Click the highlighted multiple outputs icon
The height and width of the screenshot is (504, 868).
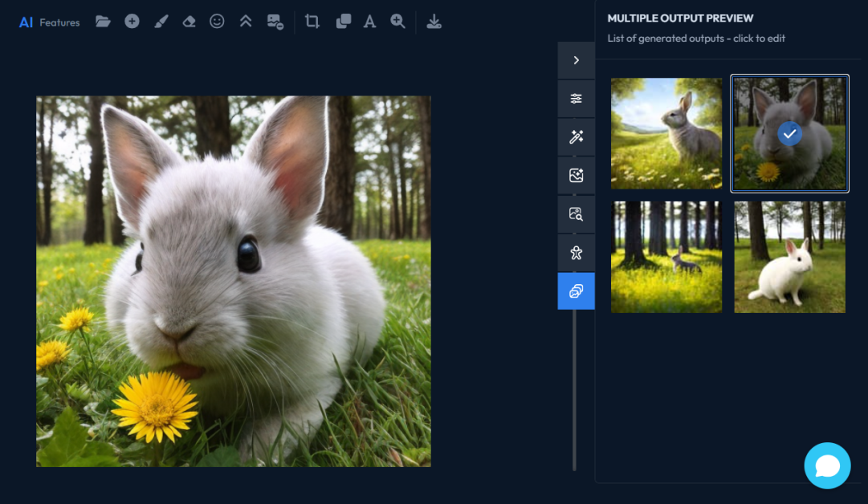point(577,291)
